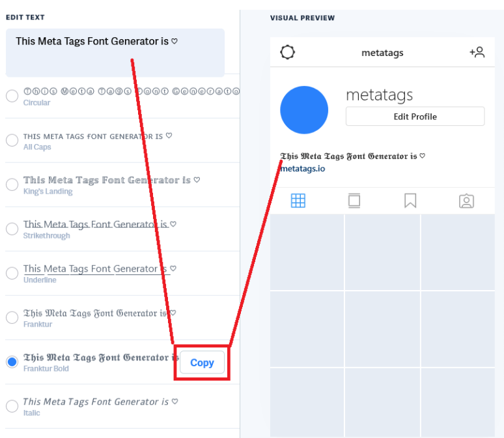The image size is (504, 438).
Task: Click into the Edit Text input box
Action: click(x=115, y=53)
